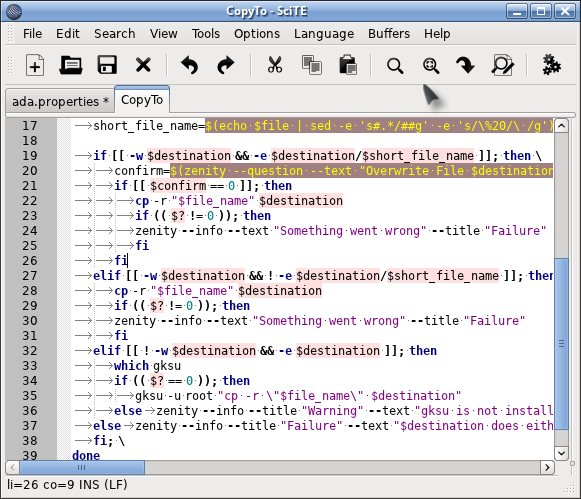The image size is (581, 499).
Task: Open the File menu
Action: click(32, 34)
